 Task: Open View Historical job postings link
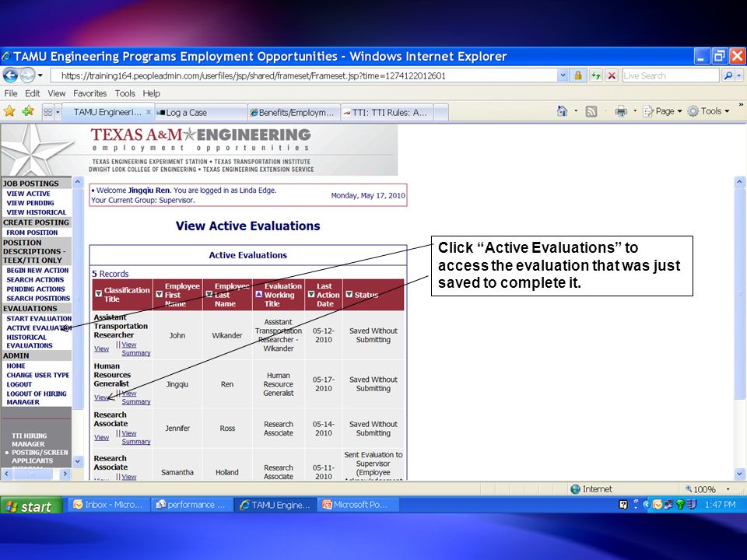(37, 212)
